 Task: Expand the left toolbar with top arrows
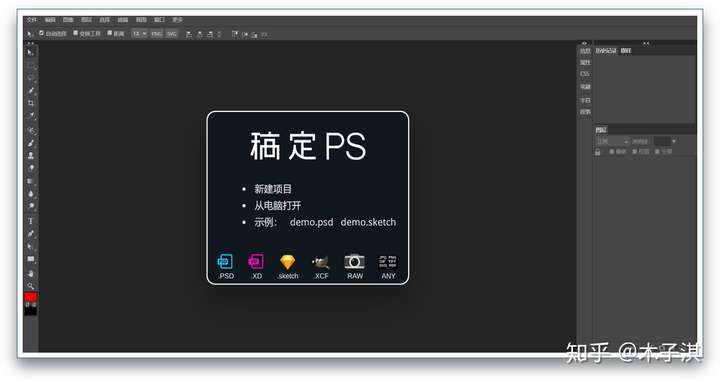coord(31,43)
